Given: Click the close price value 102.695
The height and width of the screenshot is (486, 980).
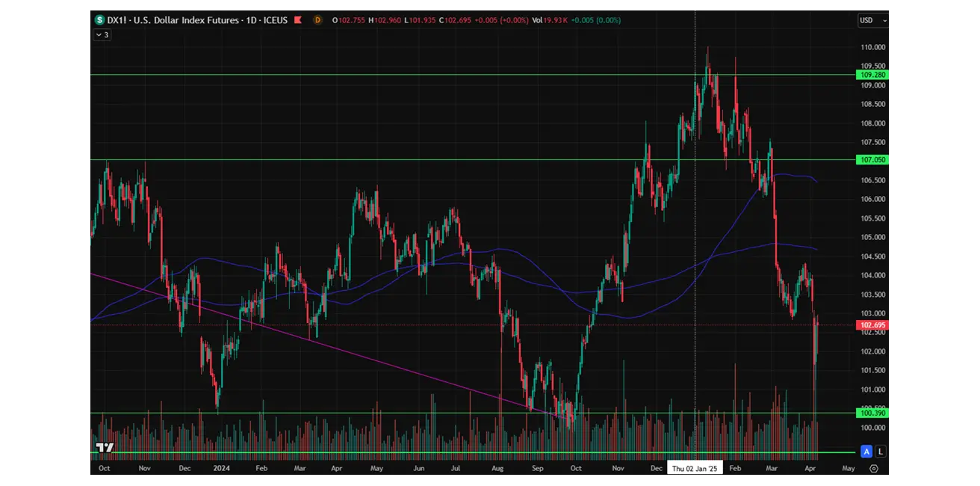Looking at the screenshot, I should (x=458, y=20).
